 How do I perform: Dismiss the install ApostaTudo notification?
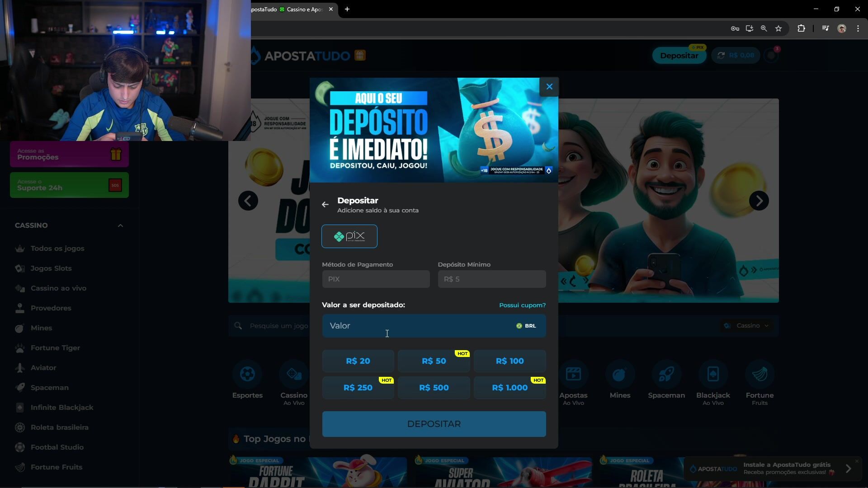point(856,461)
